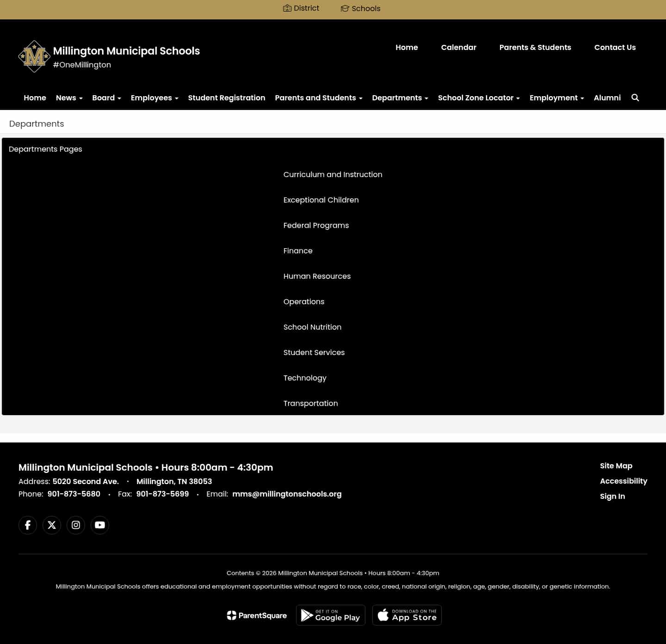Click the fax number 901-873-5699
The height and width of the screenshot is (644, 666).
tap(162, 494)
